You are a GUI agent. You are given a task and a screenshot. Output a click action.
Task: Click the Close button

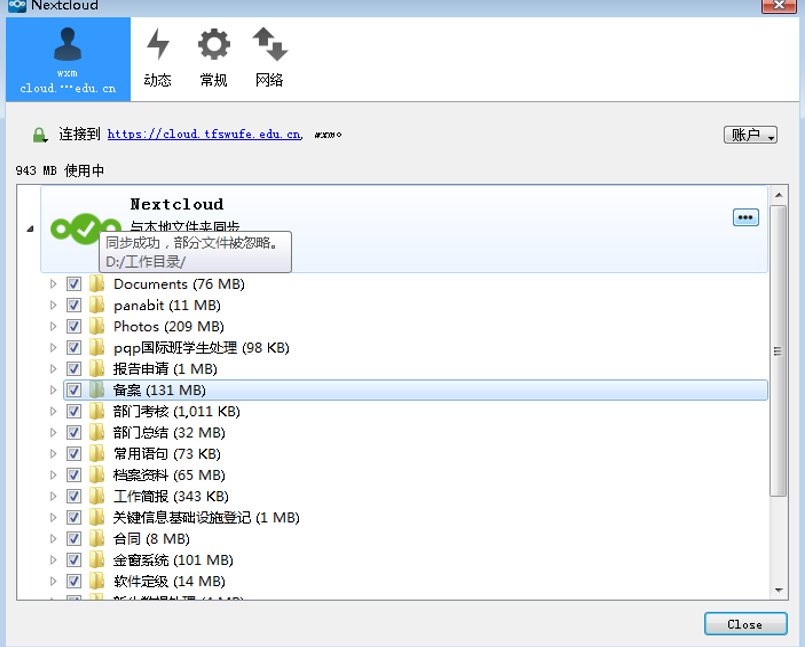(745, 624)
